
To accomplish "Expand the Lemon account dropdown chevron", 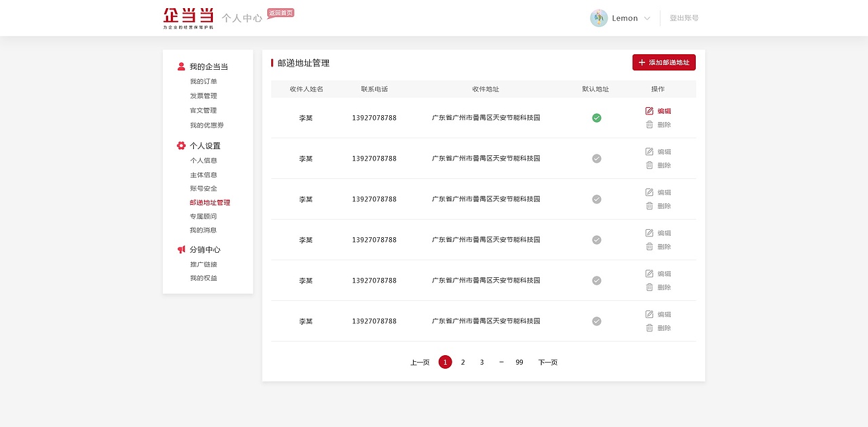I will tap(648, 18).
